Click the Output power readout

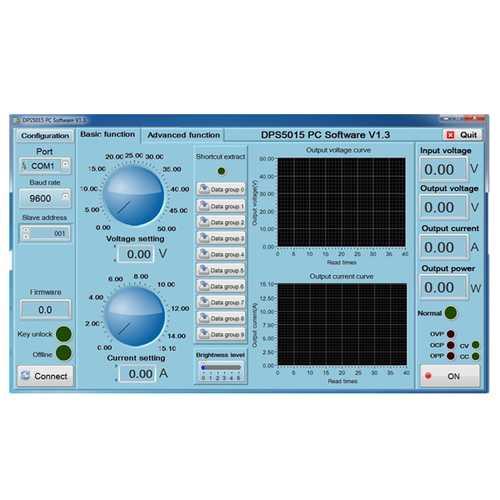[x=443, y=287]
